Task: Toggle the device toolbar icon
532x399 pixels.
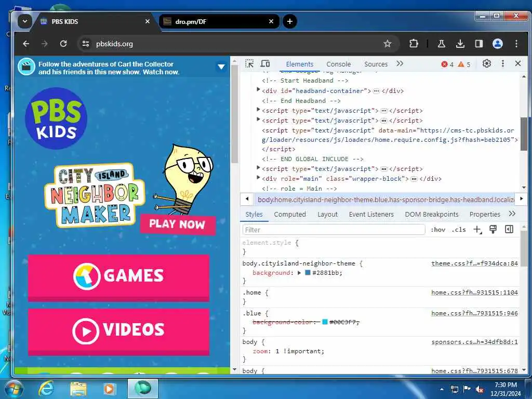Action: tap(265, 64)
